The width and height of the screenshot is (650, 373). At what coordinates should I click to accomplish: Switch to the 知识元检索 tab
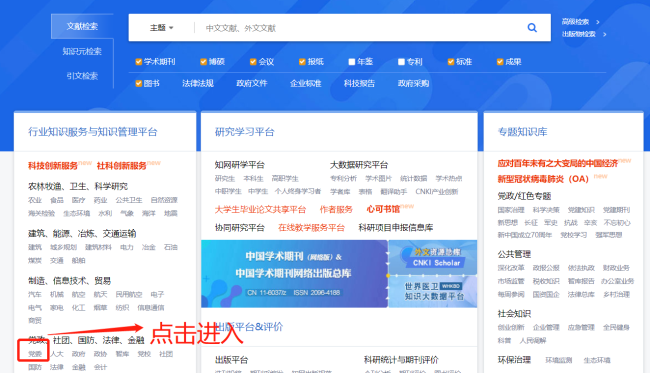(82, 51)
